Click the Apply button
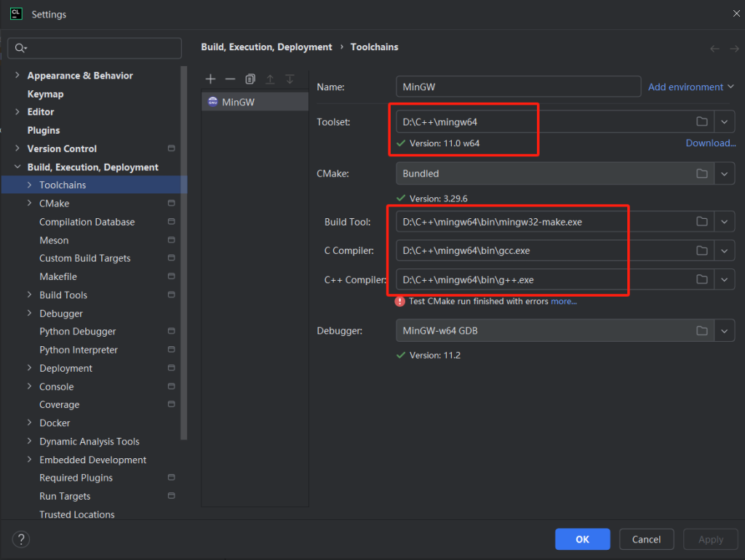Viewport: 745px width, 560px height. (711, 539)
